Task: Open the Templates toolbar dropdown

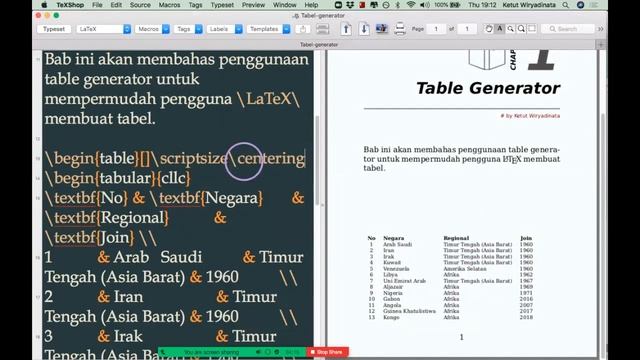Action: [268, 29]
